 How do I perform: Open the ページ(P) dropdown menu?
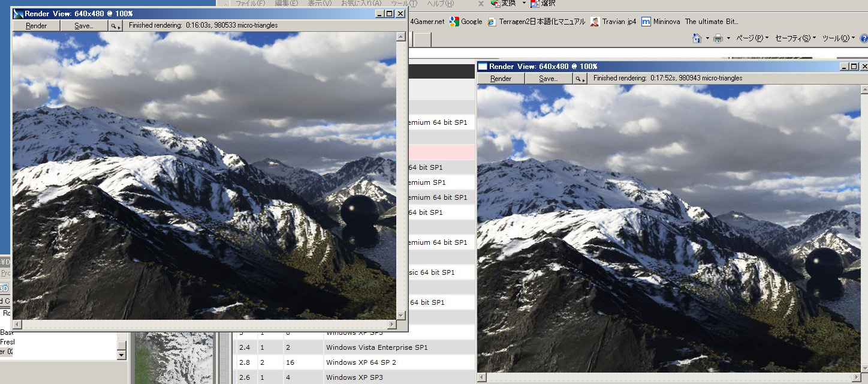point(752,38)
